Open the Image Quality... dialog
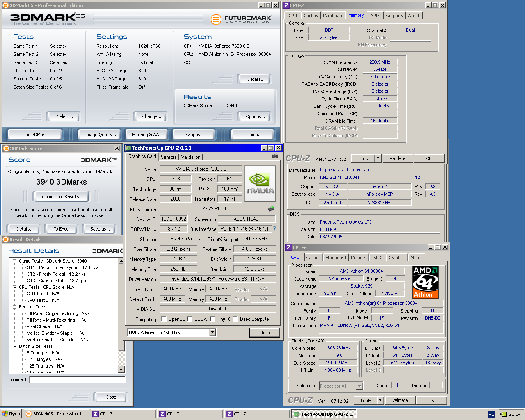The image size is (525, 420). point(100,135)
